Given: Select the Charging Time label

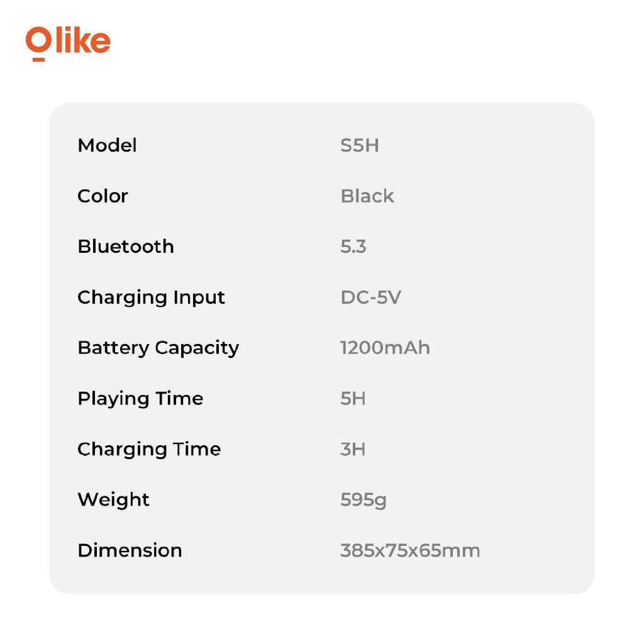Looking at the screenshot, I should 149,449.
